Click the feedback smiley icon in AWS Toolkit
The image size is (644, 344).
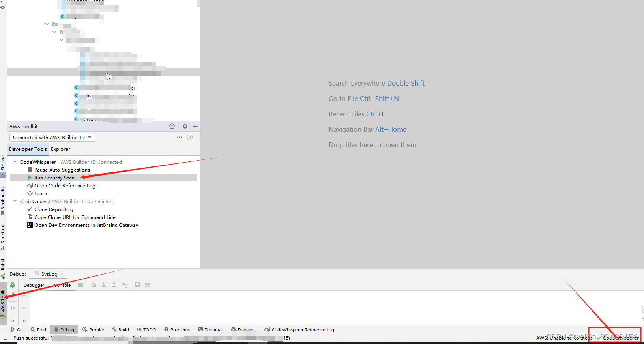coord(172,126)
